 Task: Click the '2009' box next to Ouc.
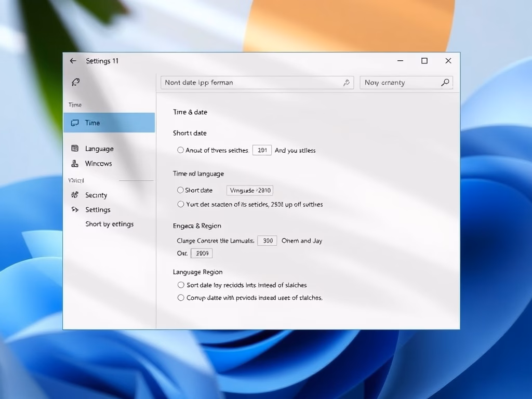(202, 253)
